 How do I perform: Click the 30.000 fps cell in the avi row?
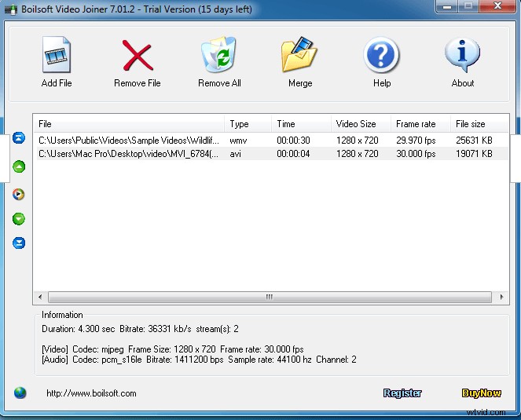(x=416, y=154)
